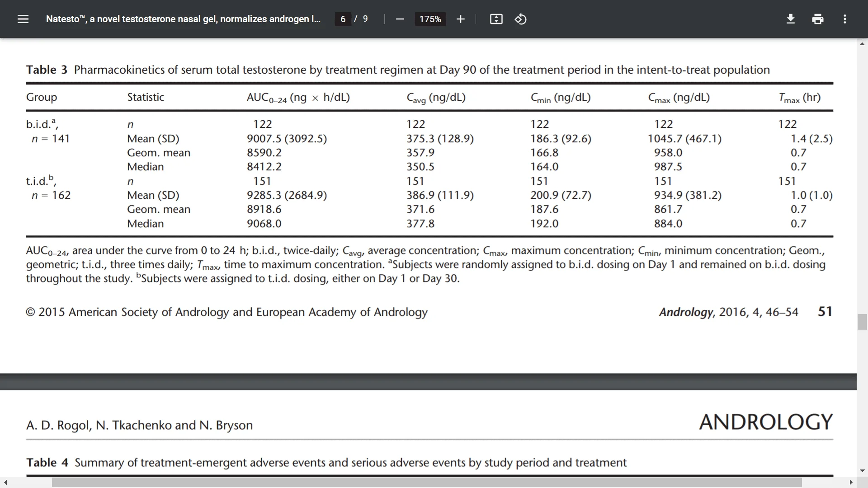This screenshot has width=868, height=488.
Task: Click the 'n = 162' group label
Action: 51,195
